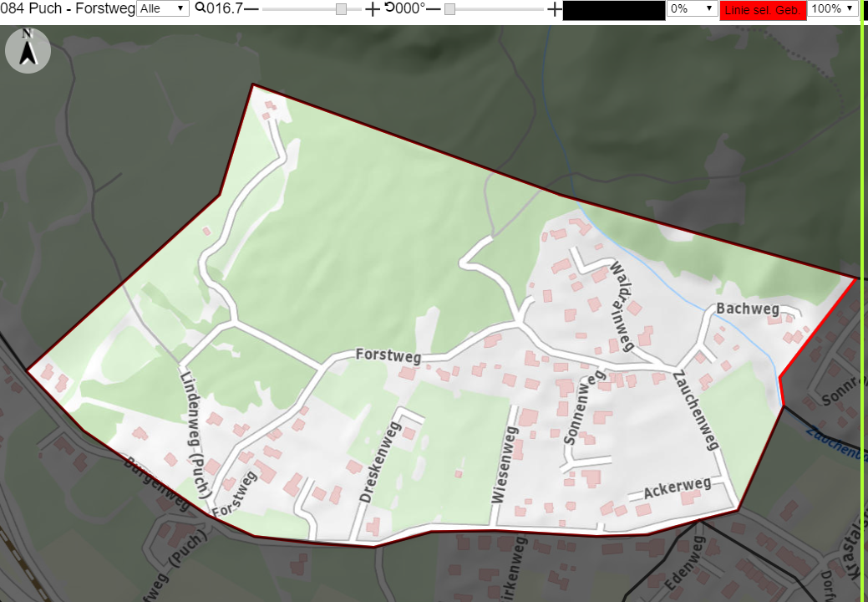Click the rotation reset arrow icon
The width and height of the screenshot is (868, 602).
(390, 8)
